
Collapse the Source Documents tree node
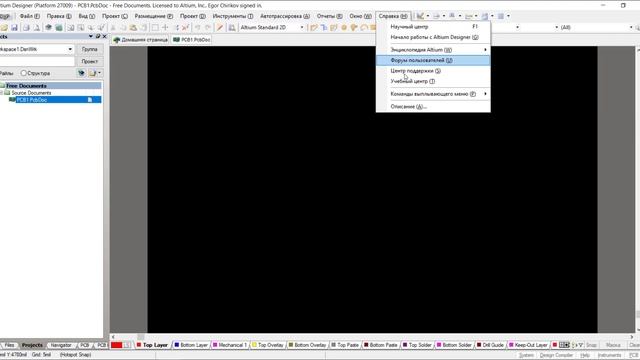pyautogui.click(x=1, y=93)
